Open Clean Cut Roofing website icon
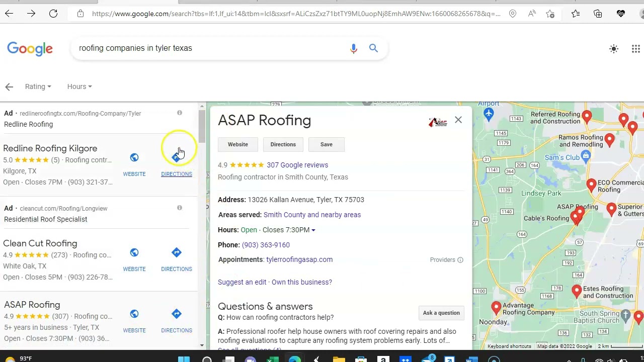Image resolution: width=644 pixels, height=362 pixels. point(134,253)
